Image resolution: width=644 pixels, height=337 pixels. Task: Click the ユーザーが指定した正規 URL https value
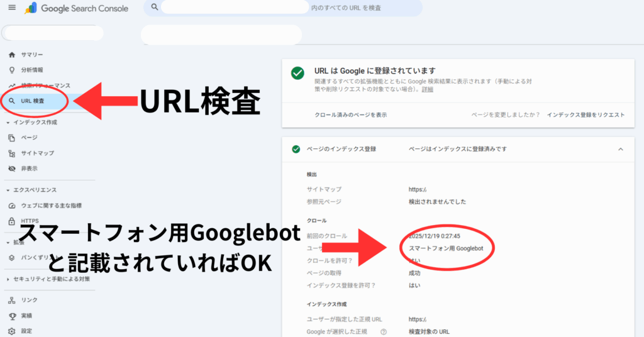418,319
